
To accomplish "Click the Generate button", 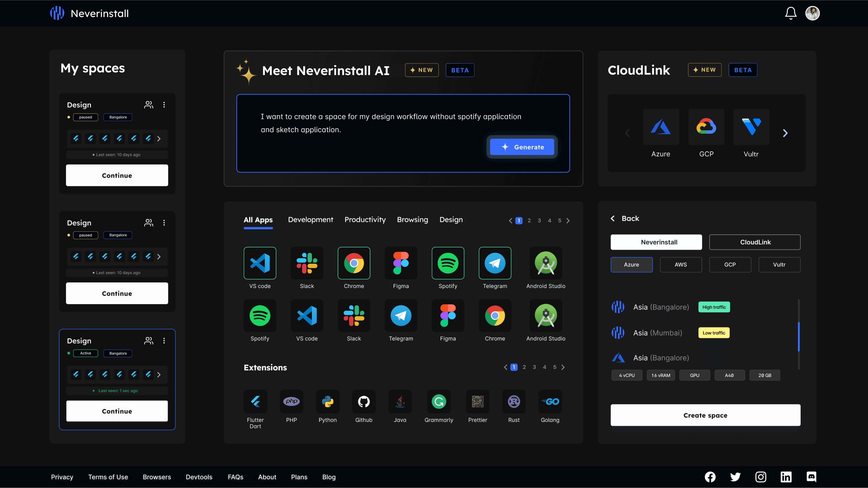I will coord(522,147).
